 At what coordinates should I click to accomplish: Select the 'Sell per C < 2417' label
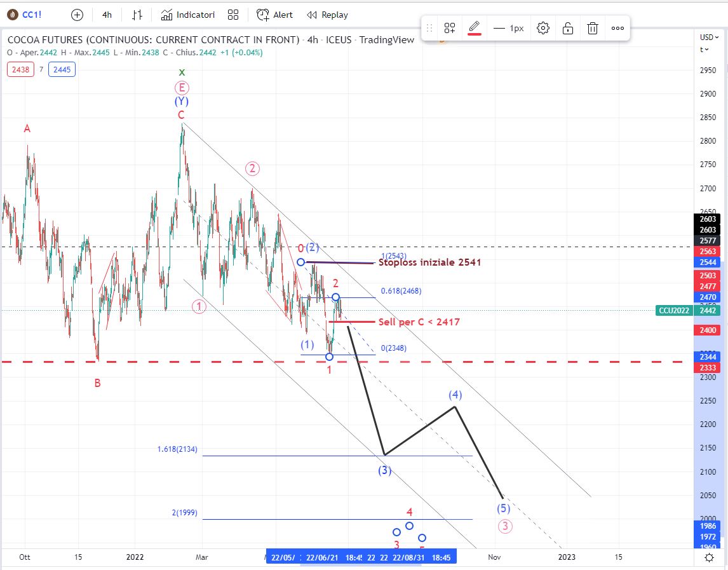click(x=419, y=322)
